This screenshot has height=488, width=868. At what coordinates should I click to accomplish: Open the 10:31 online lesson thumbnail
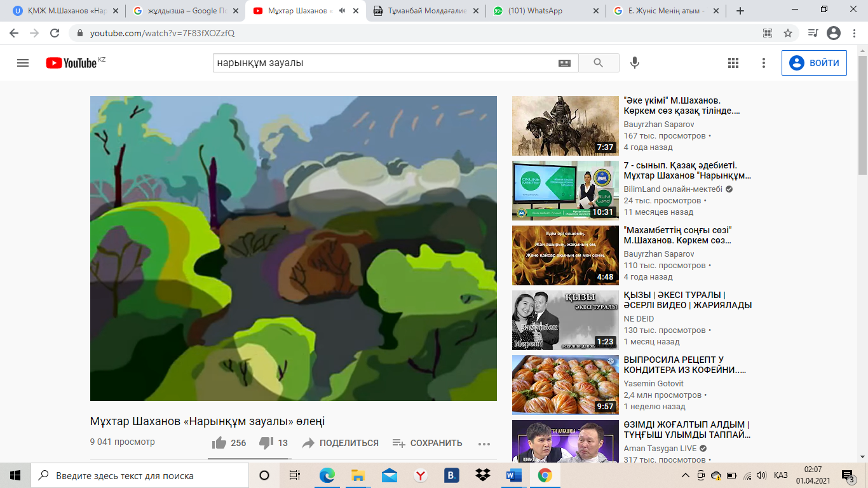[x=566, y=191]
